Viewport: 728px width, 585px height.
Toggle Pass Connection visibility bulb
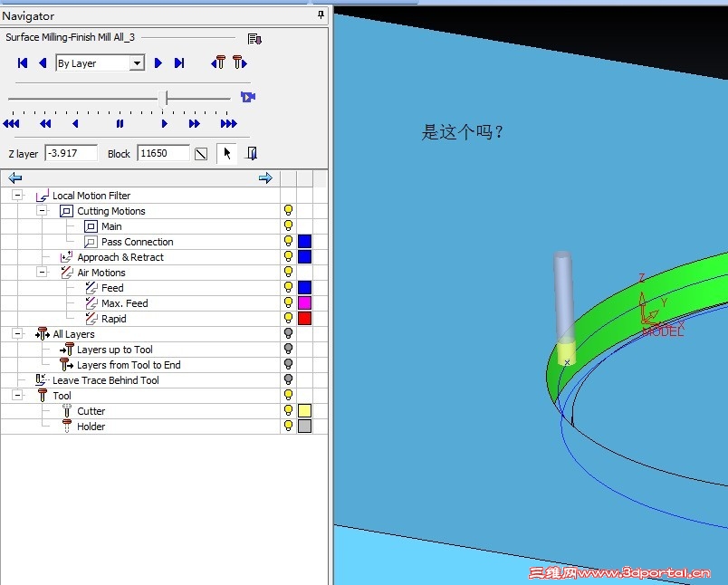(x=288, y=241)
